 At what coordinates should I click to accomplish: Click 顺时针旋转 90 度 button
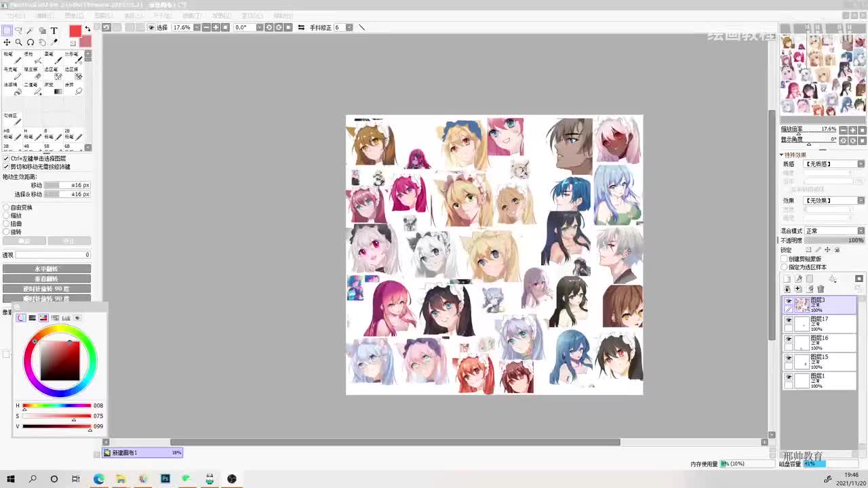pos(47,298)
